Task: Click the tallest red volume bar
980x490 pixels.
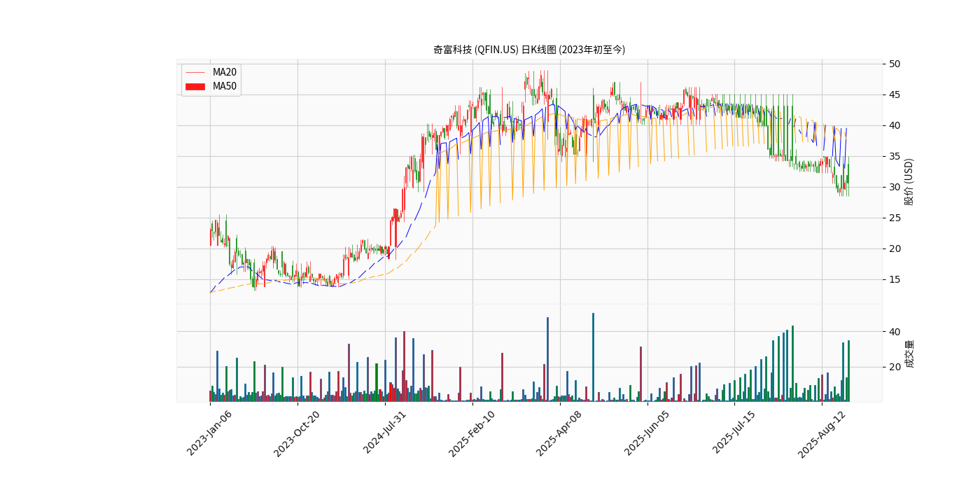Action: [547, 359]
